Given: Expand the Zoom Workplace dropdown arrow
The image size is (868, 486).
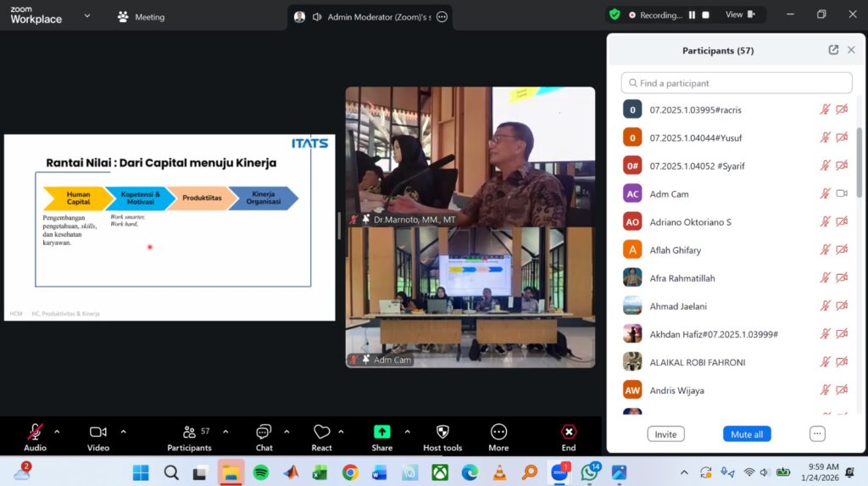Looking at the screenshot, I should [x=86, y=15].
